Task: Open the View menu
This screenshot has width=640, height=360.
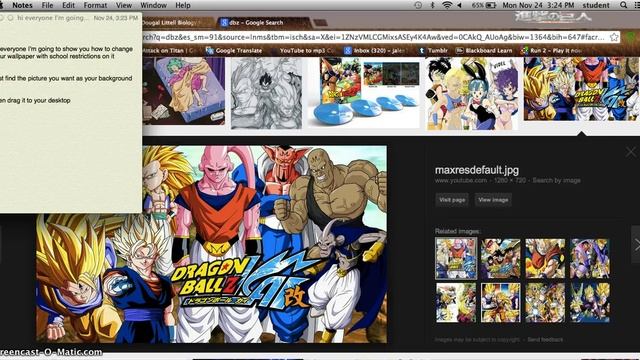Action: point(124,5)
